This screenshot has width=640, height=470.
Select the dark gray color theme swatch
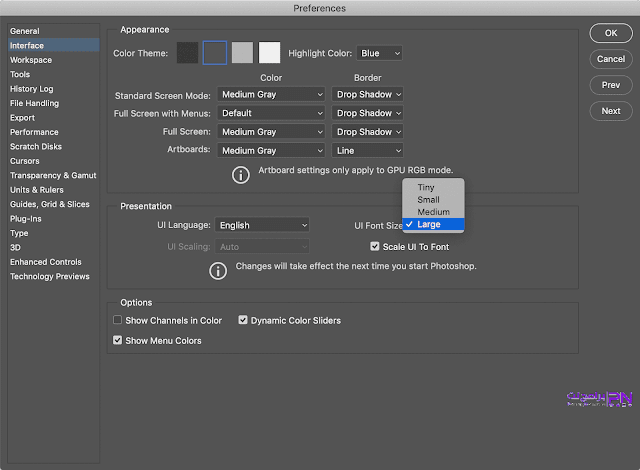[215, 53]
